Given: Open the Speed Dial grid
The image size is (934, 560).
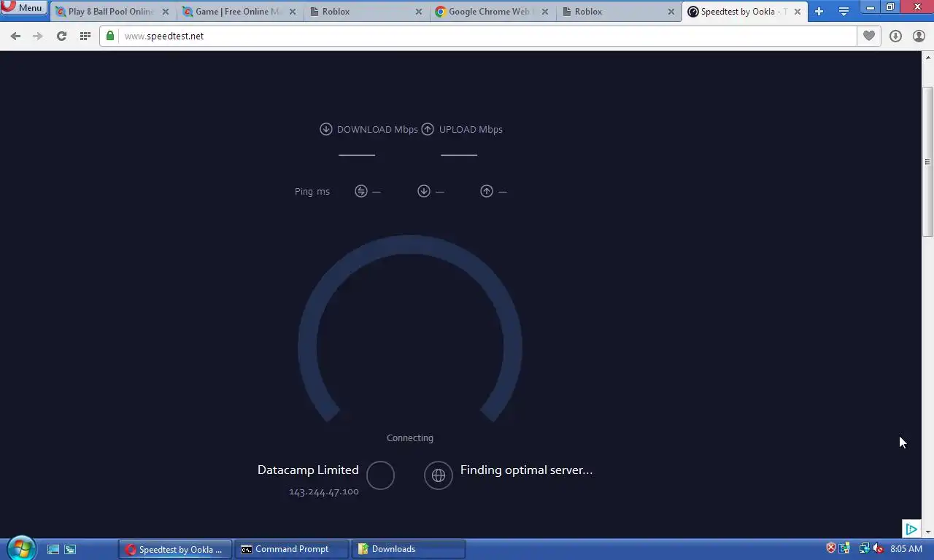Looking at the screenshot, I should pos(85,36).
